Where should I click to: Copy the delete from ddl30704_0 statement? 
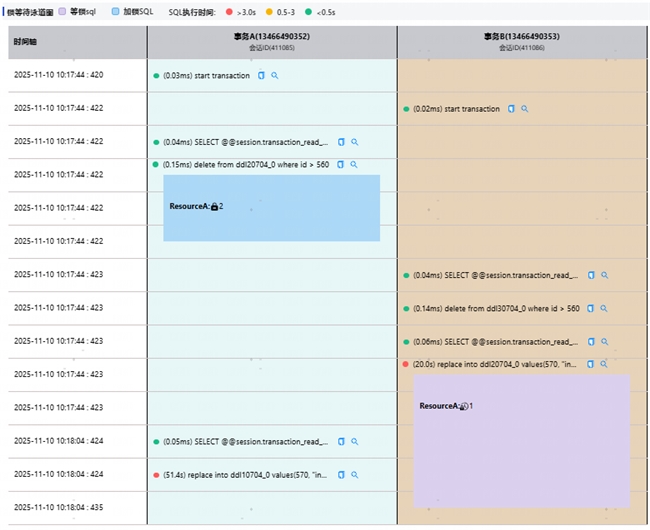pyautogui.click(x=591, y=308)
